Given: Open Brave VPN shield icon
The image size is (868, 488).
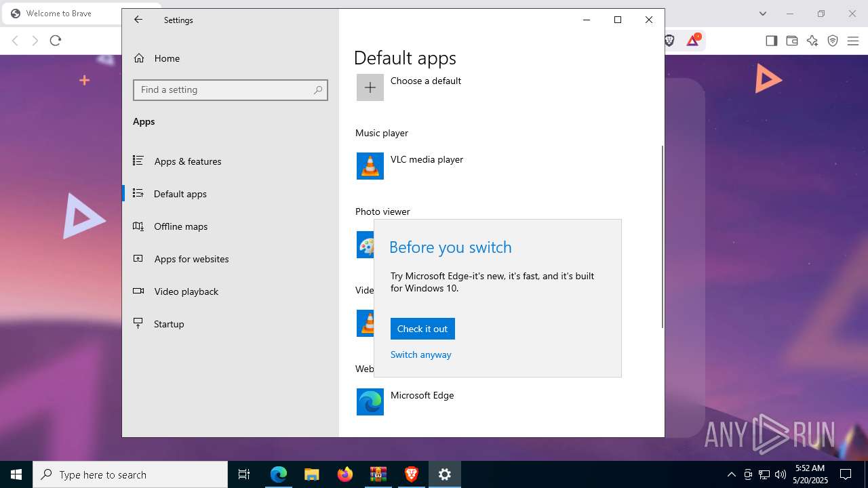Looking at the screenshot, I should tap(833, 41).
